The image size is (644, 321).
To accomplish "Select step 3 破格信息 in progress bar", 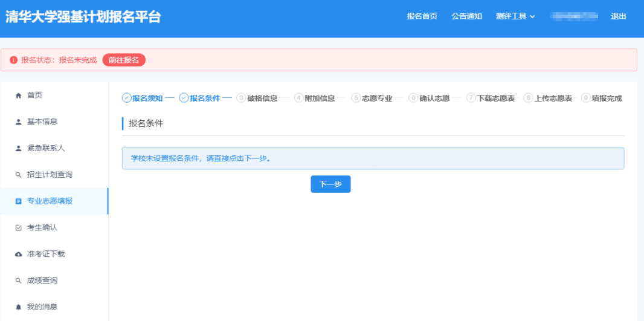I will 257,98.
